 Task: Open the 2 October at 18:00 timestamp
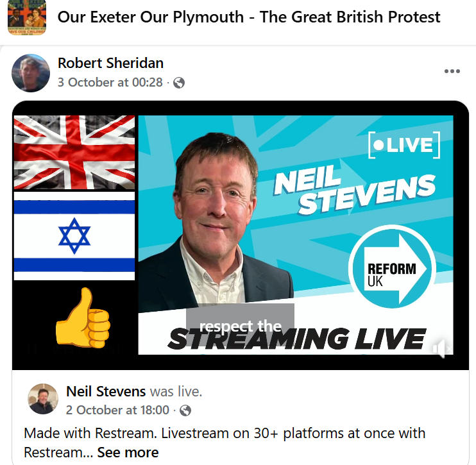coord(117,410)
